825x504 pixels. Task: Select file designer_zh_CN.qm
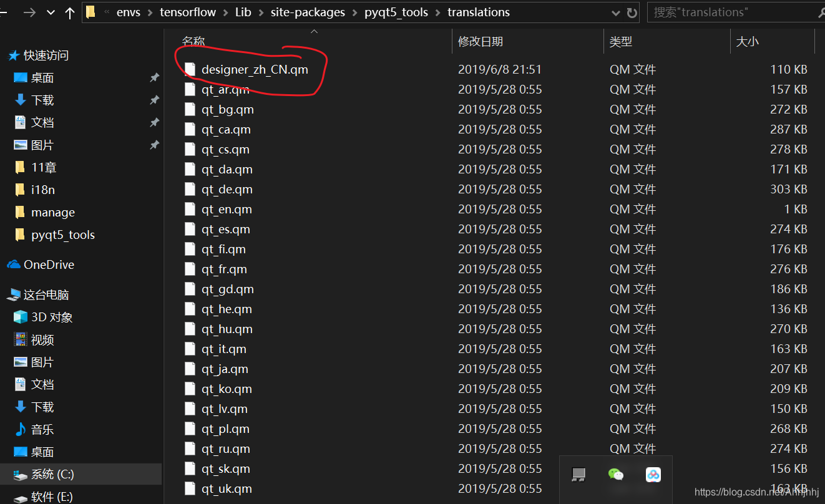pyautogui.click(x=255, y=69)
